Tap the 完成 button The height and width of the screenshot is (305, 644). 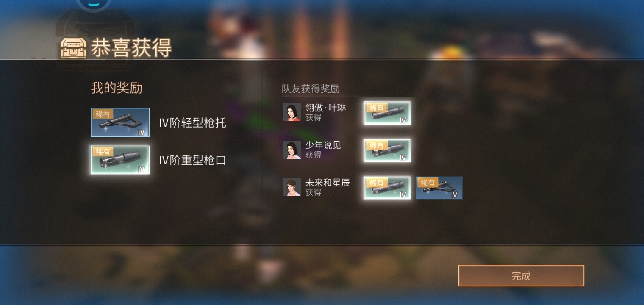point(521,276)
